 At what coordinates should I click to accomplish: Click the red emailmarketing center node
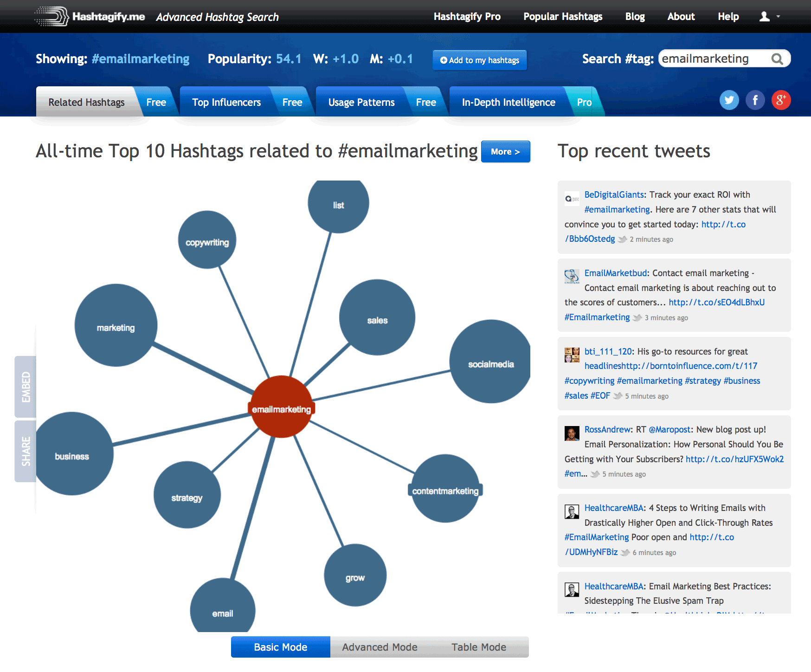click(x=281, y=407)
